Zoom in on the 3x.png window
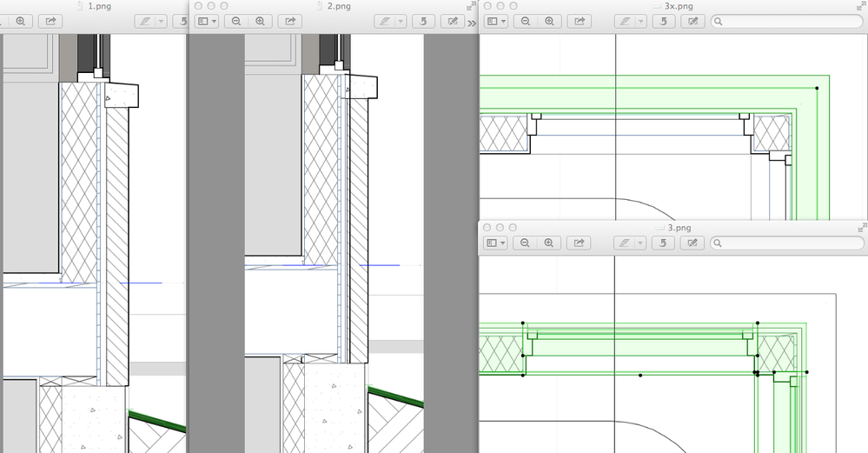 coord(548,21)
